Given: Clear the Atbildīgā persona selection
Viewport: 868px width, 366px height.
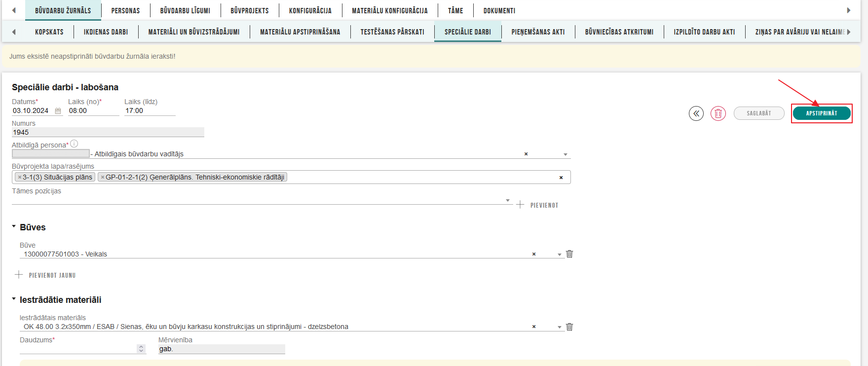Looking at the screenshot, I should [526, 154].
